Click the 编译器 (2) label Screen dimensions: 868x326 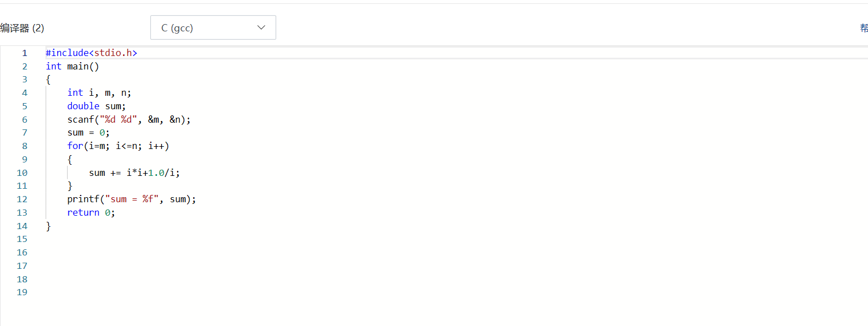22,28
